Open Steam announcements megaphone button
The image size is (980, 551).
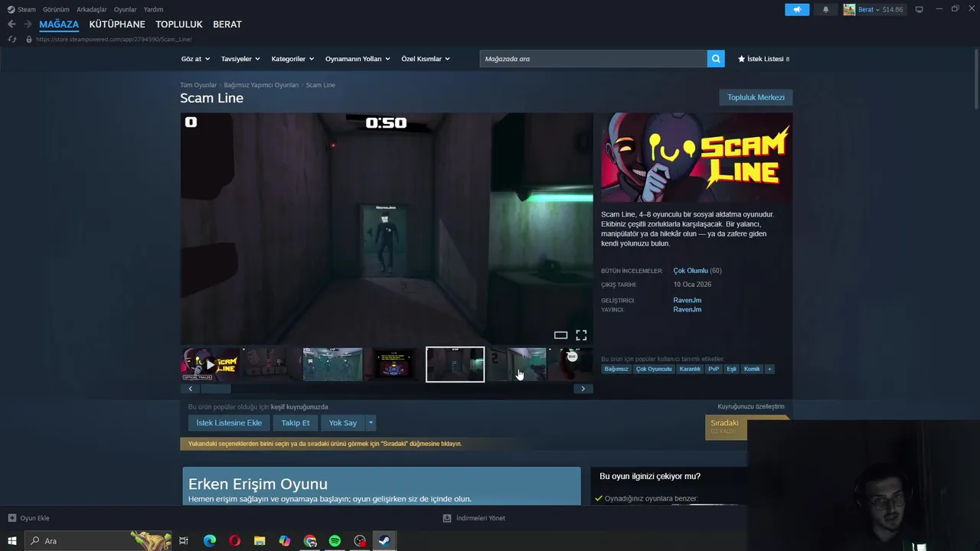[x=797, y=9]
